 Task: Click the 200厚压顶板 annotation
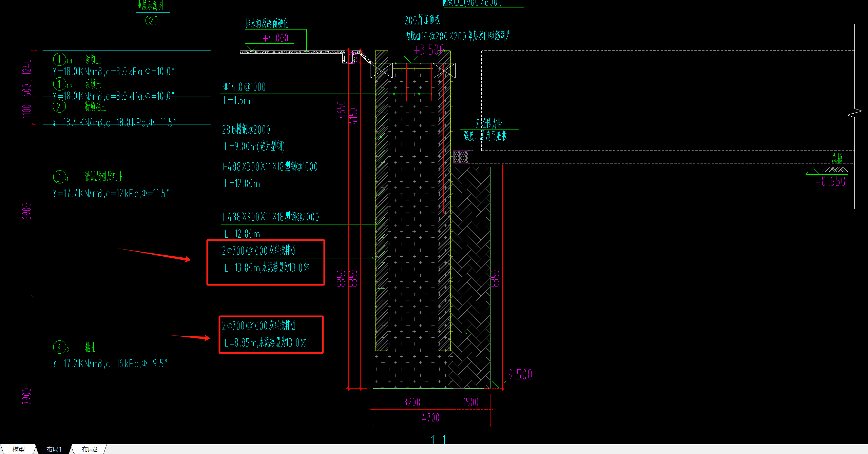coord(422,20)
